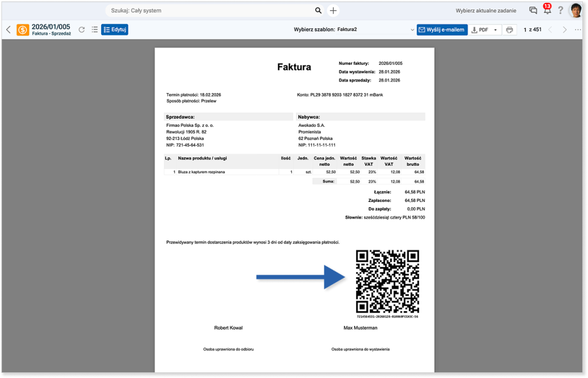Print the invoice using the printer icon
This screenshot has height=378, width=588.
tap(509, 30)
